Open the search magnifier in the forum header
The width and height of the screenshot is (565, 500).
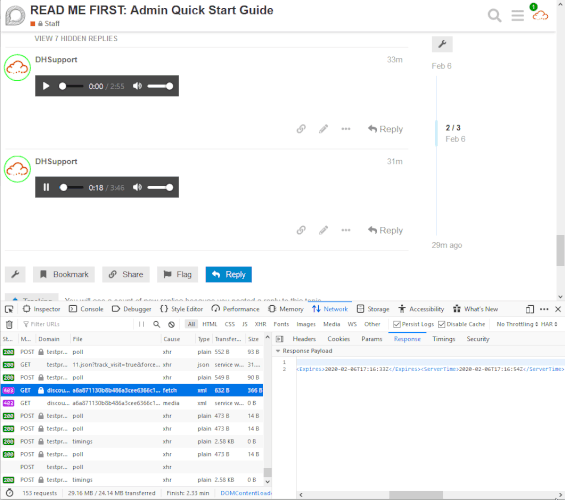click(494, 15)
